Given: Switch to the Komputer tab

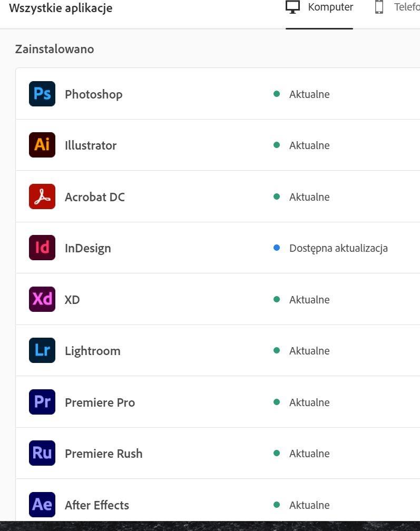Looking at the screenshot, I should (x=319, y=7).
